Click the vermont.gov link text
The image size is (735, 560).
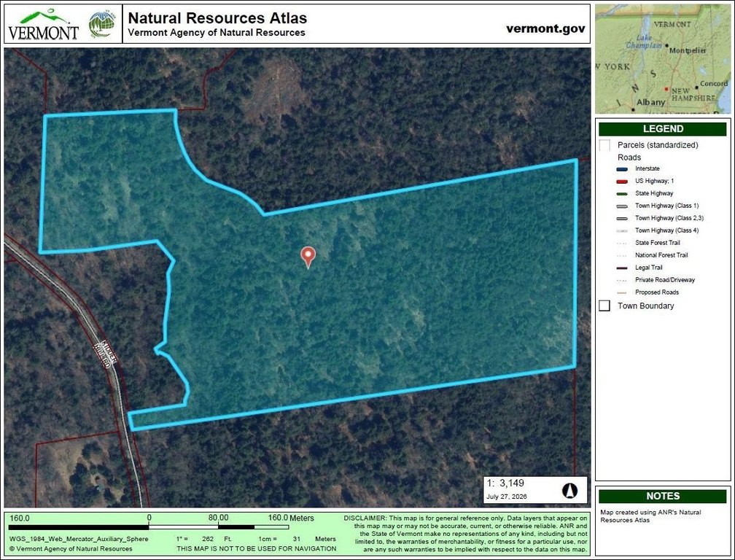pyautogui.click(x=545, y=28)
